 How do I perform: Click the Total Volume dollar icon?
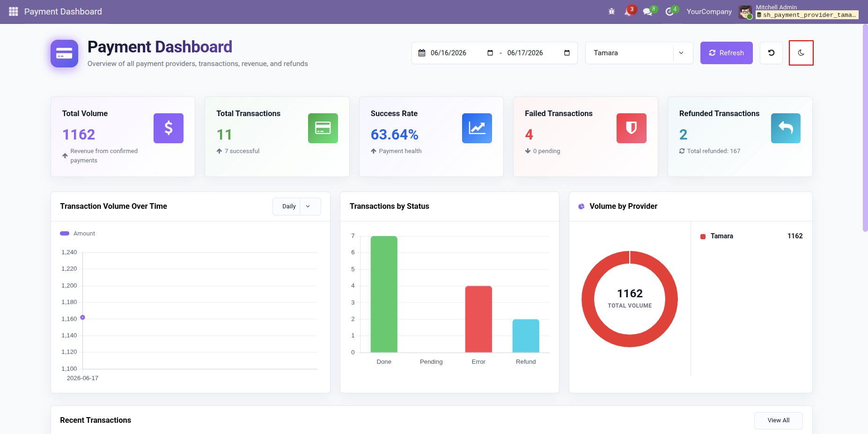coord(169,128)
